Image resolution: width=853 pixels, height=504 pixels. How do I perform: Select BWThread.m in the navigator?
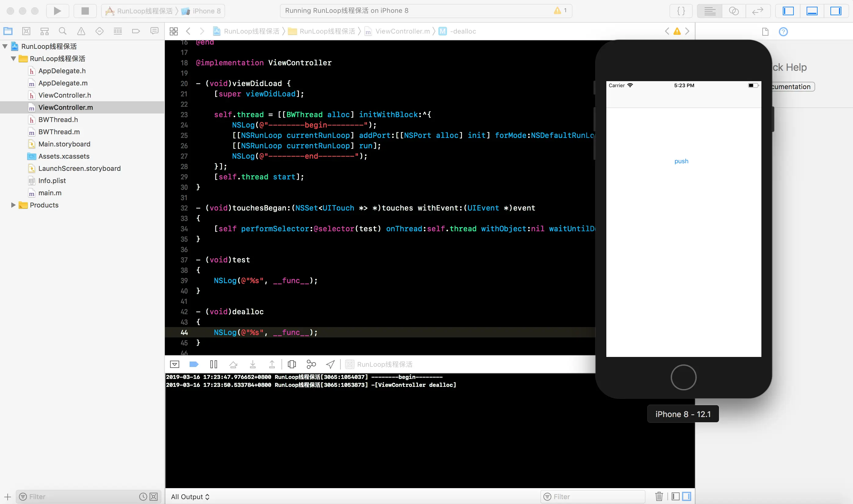pos(59,132)
